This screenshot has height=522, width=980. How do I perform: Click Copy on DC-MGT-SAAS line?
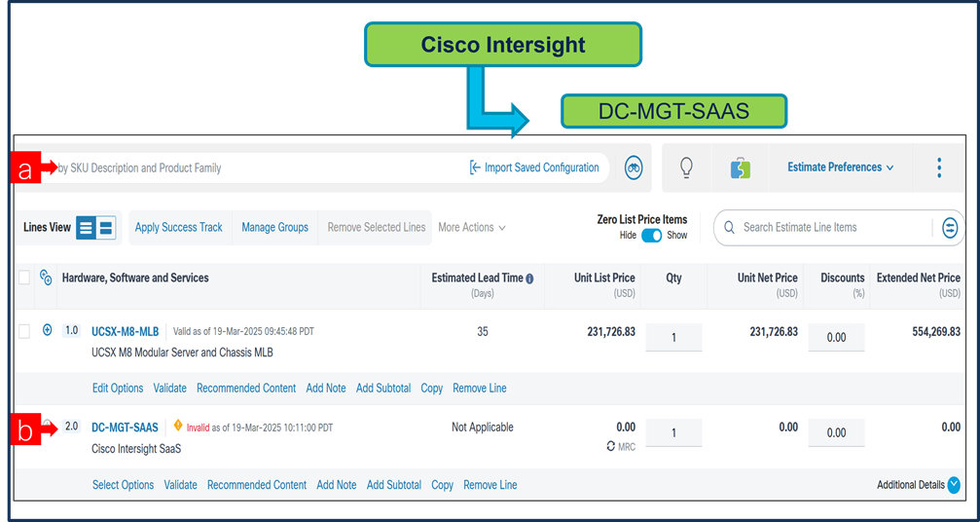[443, 485]
